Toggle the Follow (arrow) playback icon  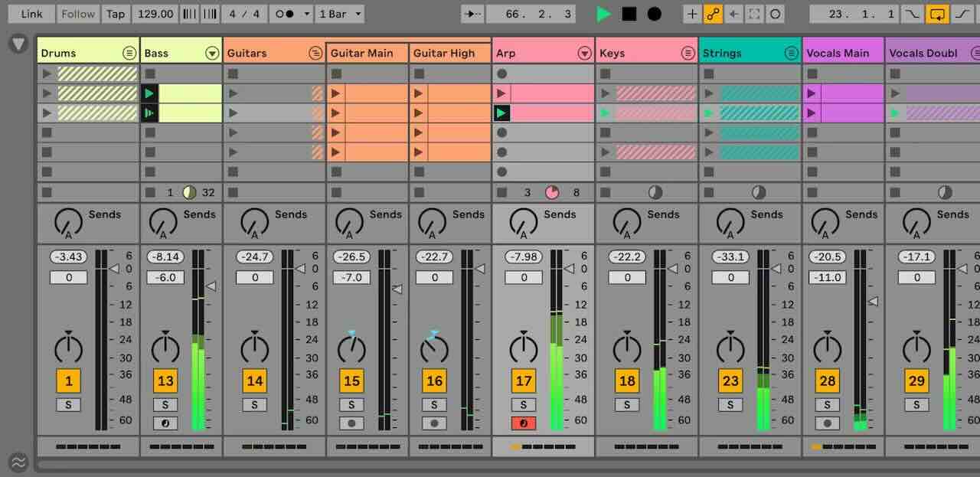[472, 14]
